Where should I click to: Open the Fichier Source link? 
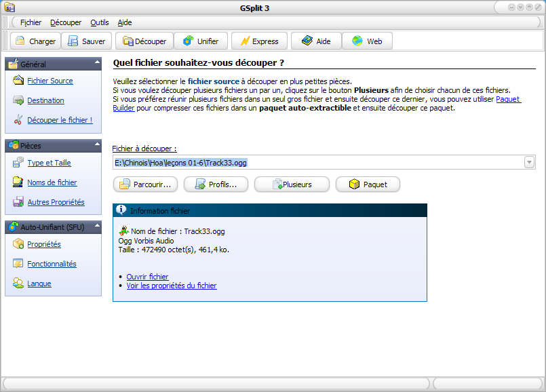[50, 81]
